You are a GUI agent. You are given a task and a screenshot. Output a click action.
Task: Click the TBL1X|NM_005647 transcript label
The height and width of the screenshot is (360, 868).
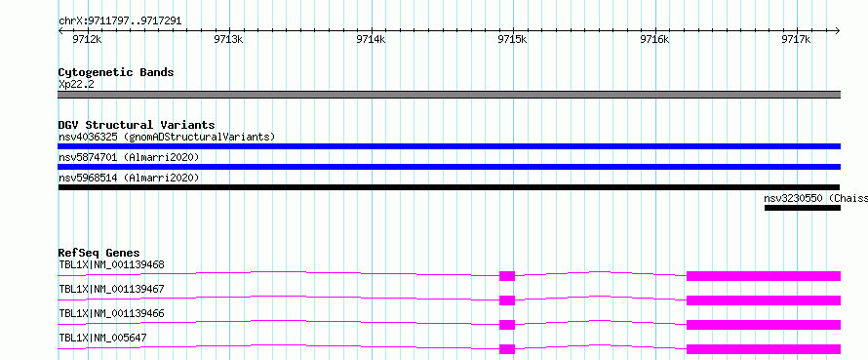(x=102, y=338)
